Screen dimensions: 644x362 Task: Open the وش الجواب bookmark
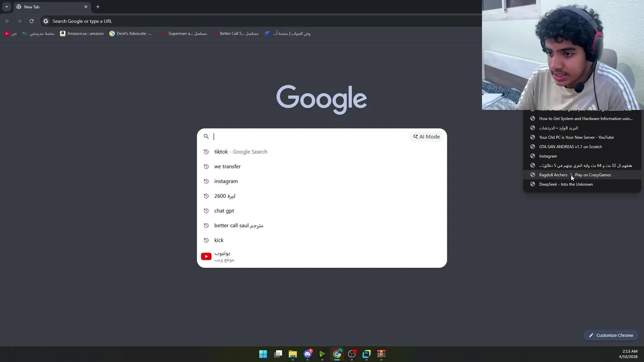(x=288, y=34)
